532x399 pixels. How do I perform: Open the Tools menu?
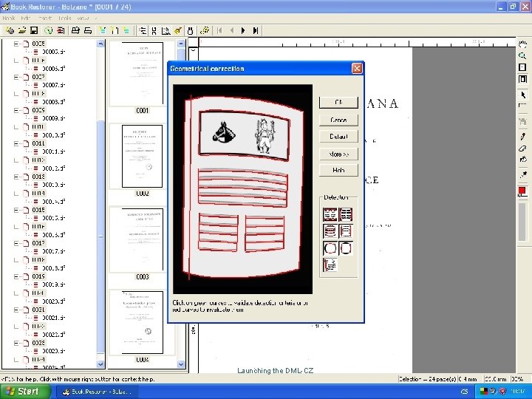[x=64, y=18]
